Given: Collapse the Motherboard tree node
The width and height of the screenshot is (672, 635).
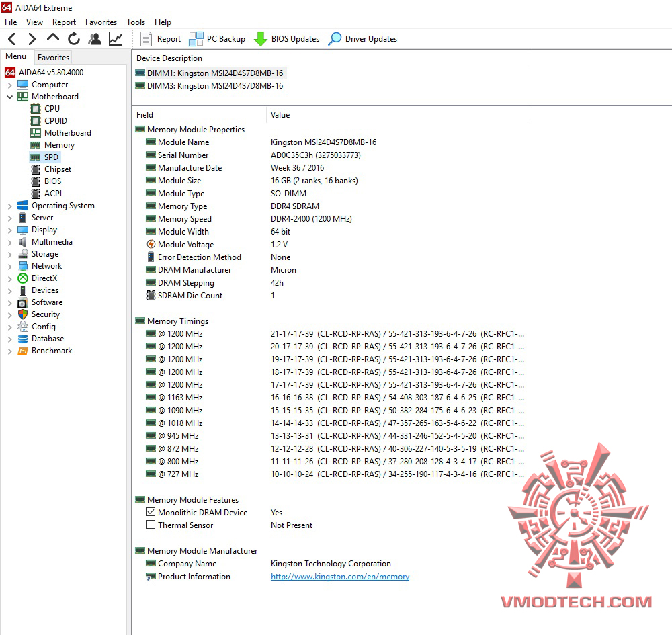Looking at the screenshot, I should point(9,97).
